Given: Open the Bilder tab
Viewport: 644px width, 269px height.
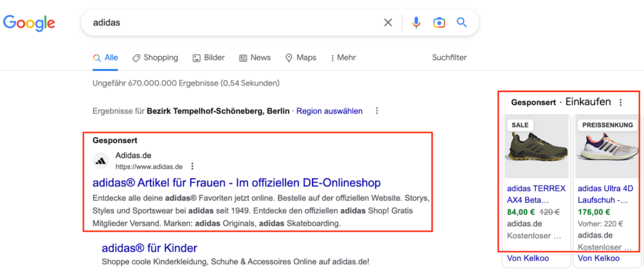Looking at the screenshot, I should coord(209,57).
